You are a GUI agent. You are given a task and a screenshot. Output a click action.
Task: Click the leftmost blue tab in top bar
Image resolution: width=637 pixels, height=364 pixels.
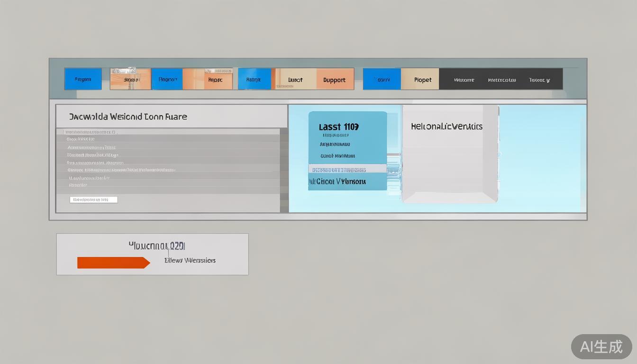tap(83, 79)
